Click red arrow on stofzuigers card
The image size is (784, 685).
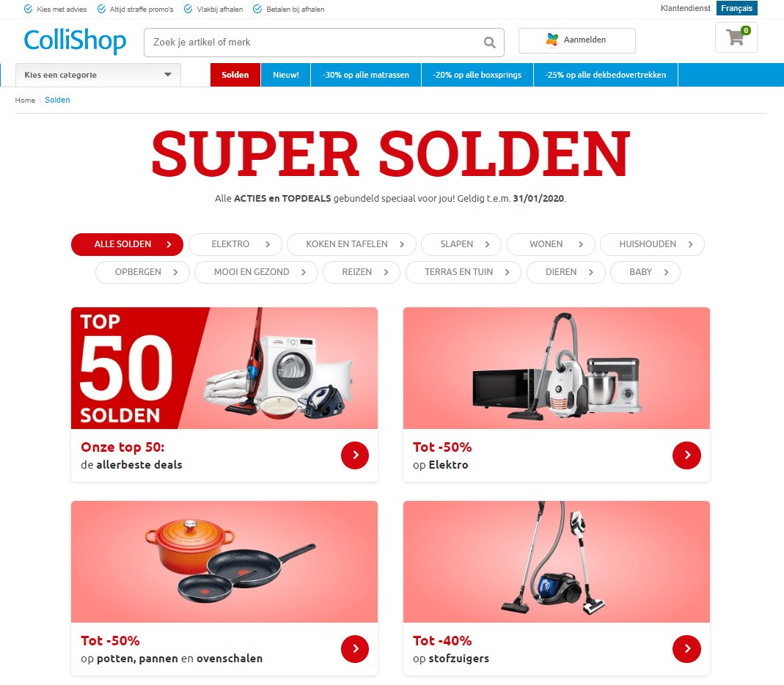pyautogui.click(x=686, y=649)
